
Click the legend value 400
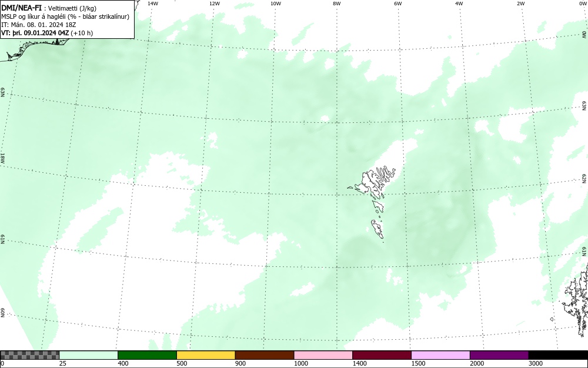coord(123,363)
